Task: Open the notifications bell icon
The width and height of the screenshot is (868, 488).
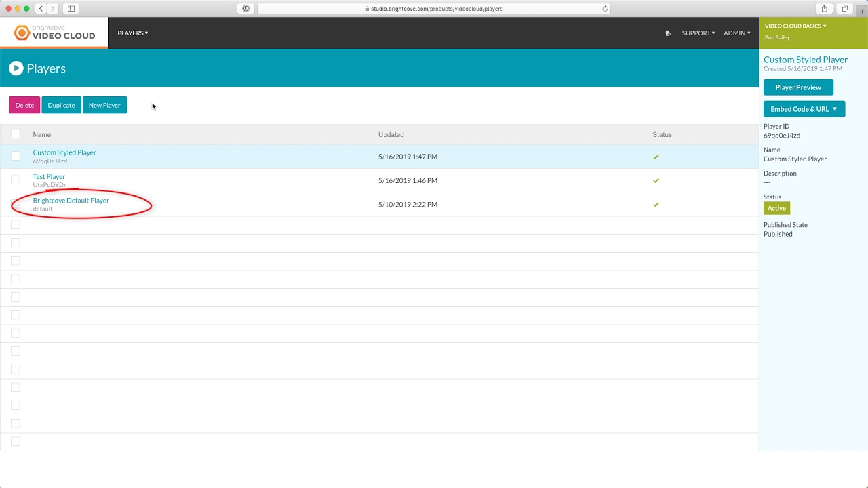Action: [668, 33]
